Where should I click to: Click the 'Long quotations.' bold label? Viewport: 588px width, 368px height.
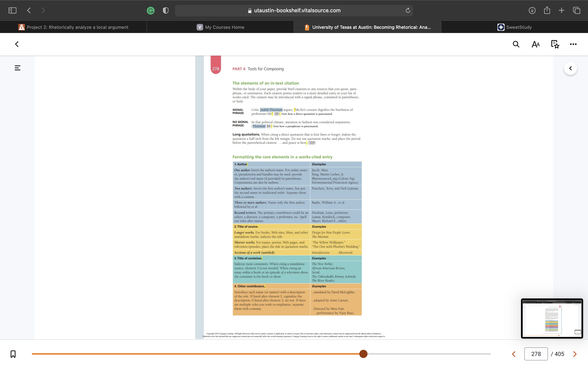pyautogui.click(x=246, y=134)
